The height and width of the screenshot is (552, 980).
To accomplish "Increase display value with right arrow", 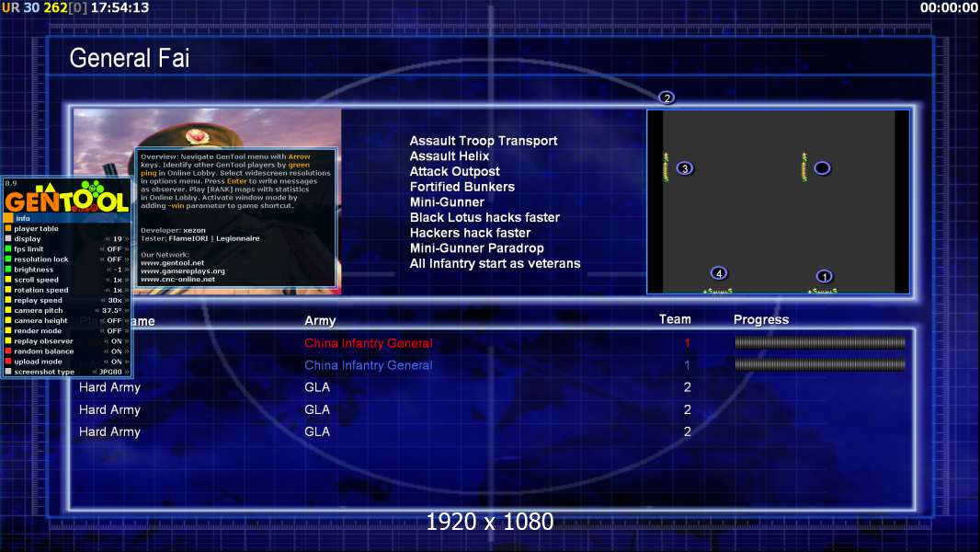I will 127,239.
